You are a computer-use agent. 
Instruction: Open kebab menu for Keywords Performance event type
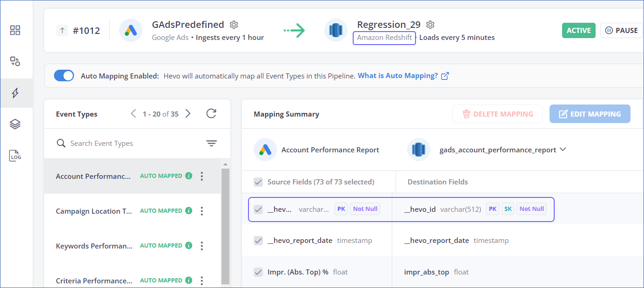(x=201, y=245)
